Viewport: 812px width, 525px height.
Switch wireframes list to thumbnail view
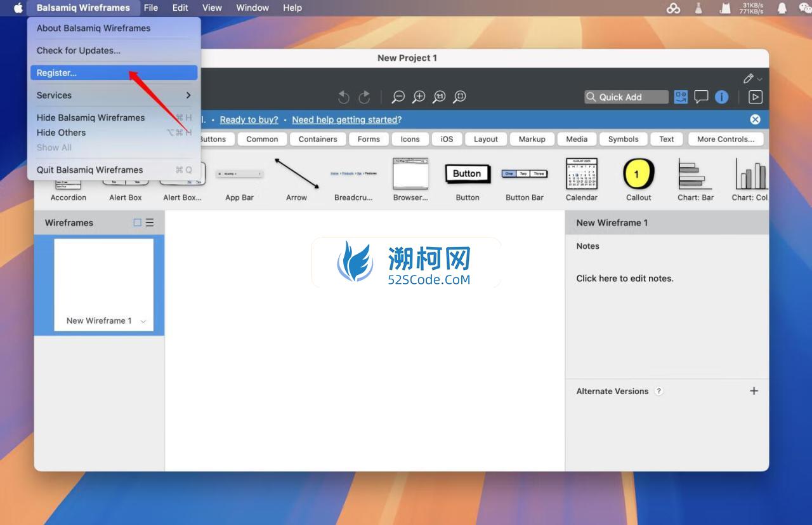coord(138,222)
